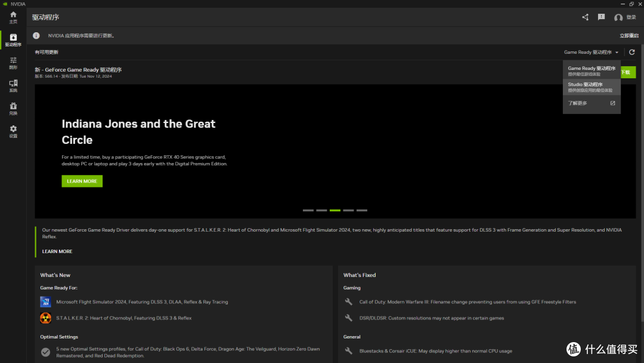Open the System (系统) sidebar icon
This screenshot has height=363, width=644.
click(x=13, y=85)
